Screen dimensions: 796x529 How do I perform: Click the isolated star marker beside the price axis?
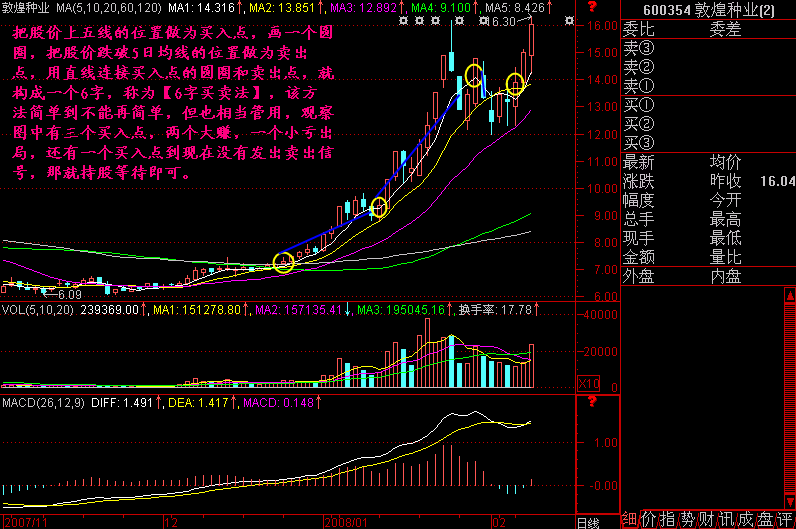(x=569, y=21)
